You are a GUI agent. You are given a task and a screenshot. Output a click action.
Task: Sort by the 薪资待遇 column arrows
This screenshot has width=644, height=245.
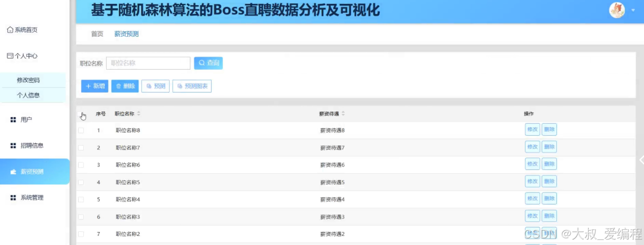pyautogui.click(x=343, y=114)
